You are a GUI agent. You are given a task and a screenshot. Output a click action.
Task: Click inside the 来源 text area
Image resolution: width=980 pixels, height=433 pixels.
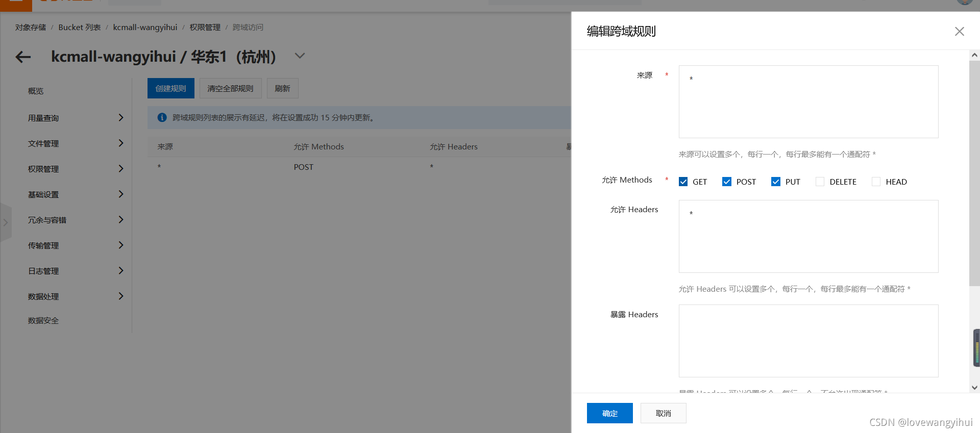(x=808, y=101)
